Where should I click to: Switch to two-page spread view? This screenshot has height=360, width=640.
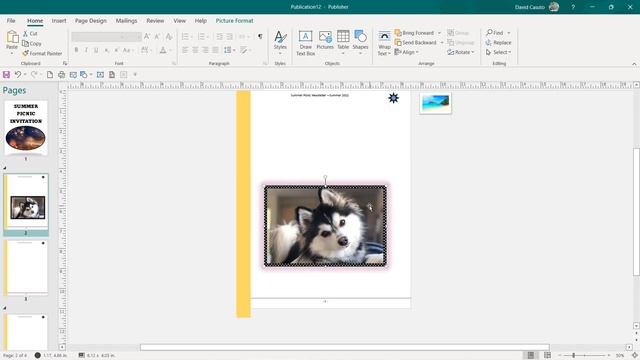[x=547, y=356]
